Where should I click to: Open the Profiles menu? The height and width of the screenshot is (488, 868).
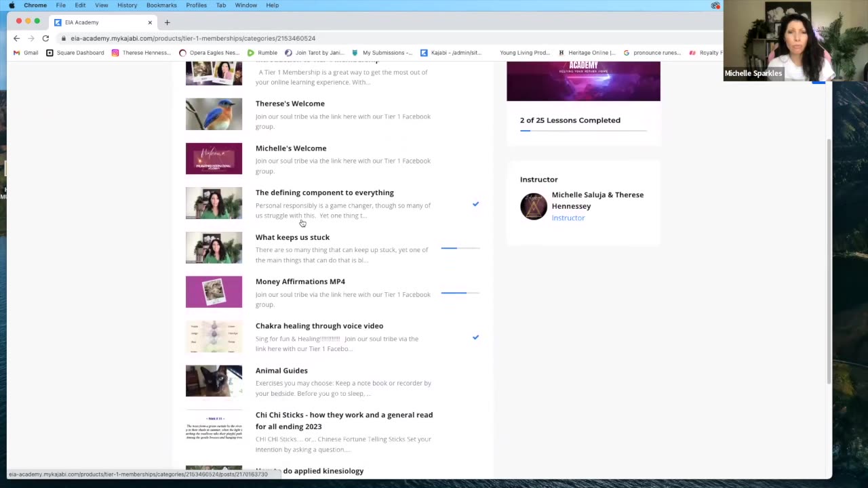tap(196, 5)
